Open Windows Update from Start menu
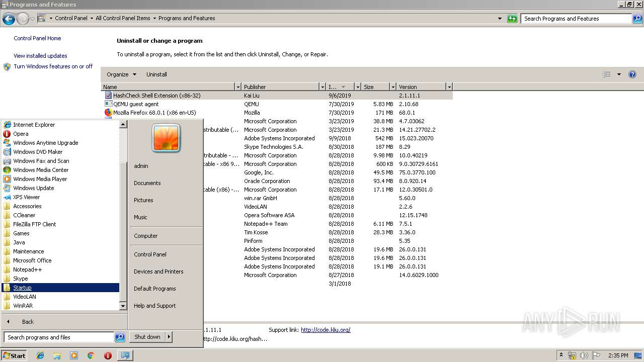Viewport: 644px width, 362px height. pyautogui.click(x=33, y=188)
